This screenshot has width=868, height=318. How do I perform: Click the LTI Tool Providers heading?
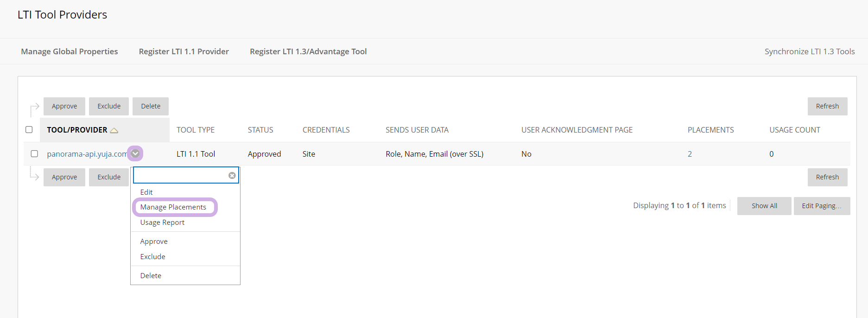click(62, 15)
